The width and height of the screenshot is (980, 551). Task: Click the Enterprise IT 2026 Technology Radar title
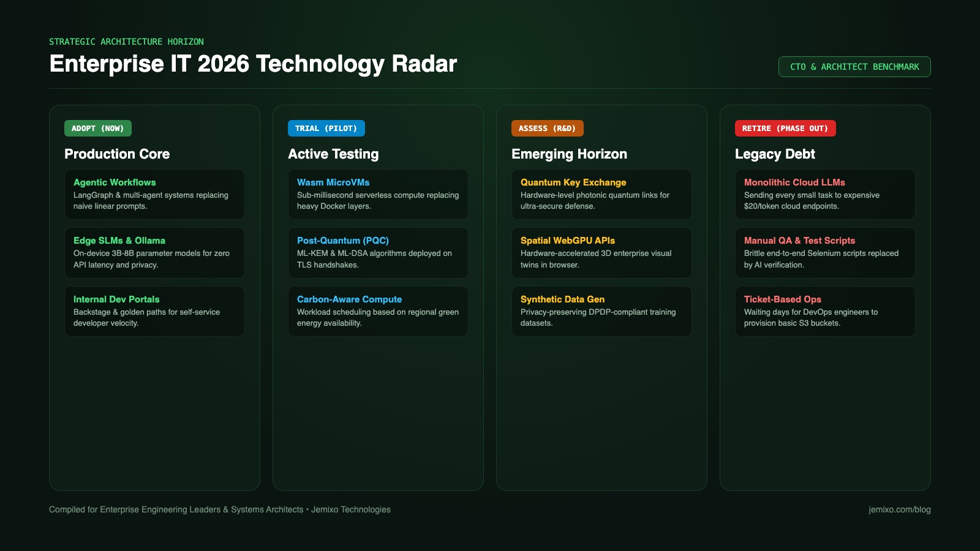(253, 64)
